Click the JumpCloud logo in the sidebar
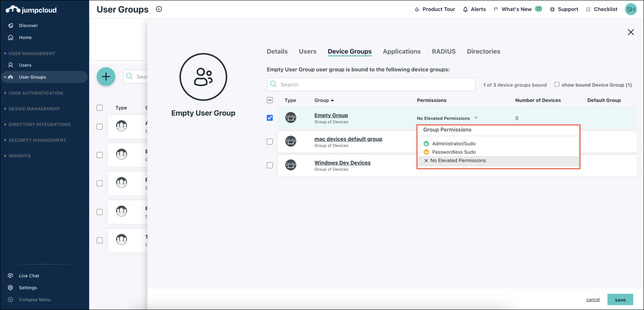 (31, 9)
